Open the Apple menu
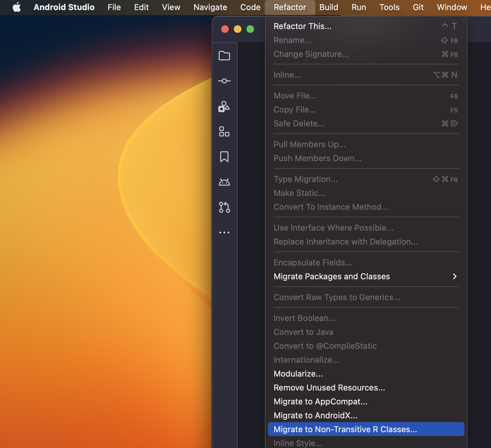Screen dimensions: 491x448 16,7
